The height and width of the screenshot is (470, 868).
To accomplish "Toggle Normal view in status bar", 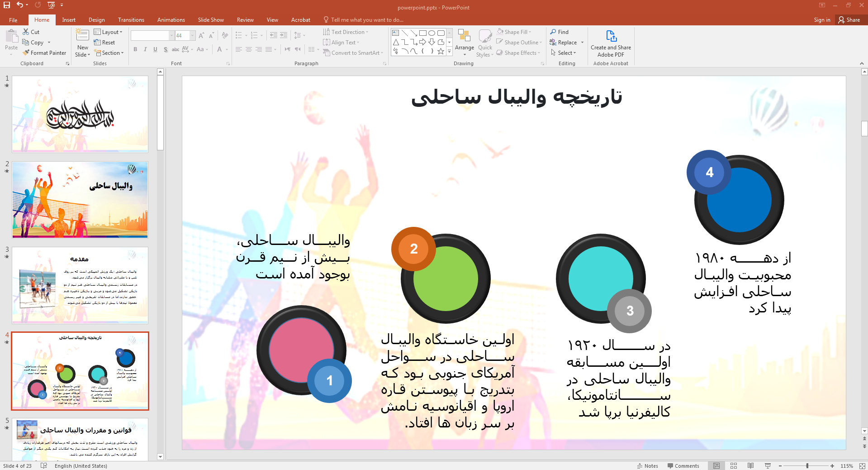I will click(716, 466).
